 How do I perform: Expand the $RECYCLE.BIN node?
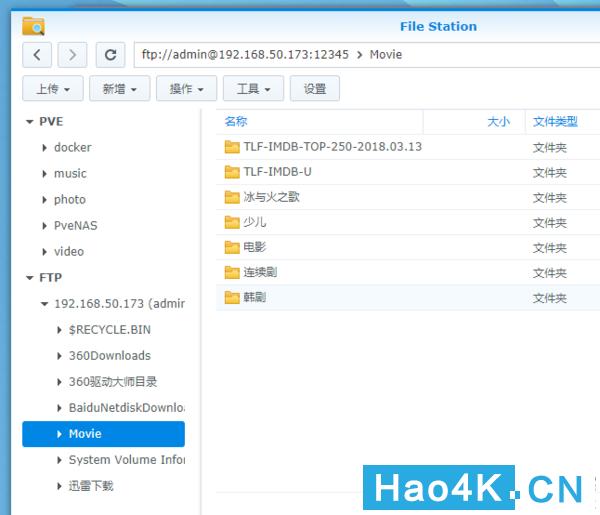pos(59,330)
